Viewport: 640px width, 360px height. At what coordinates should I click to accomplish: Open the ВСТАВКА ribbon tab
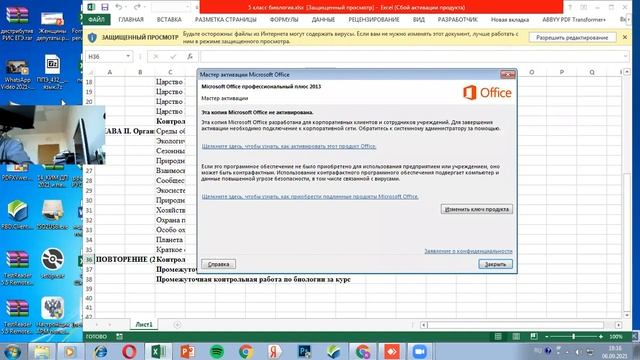169,19
